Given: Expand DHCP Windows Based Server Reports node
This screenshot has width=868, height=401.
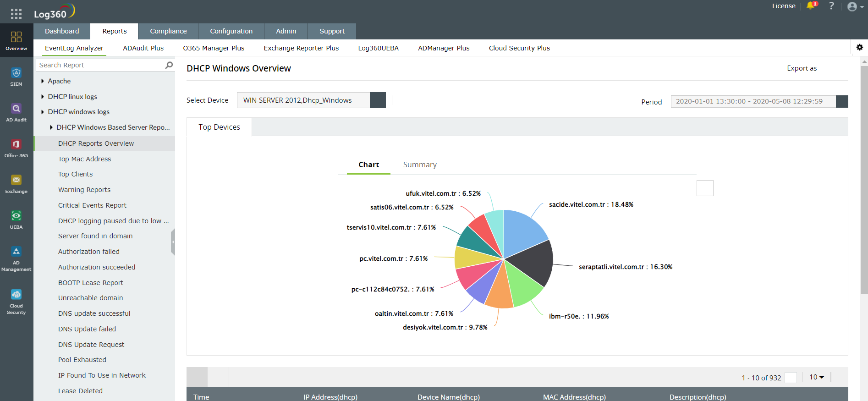Looking at the screenshot, I should (x=51, y=127).
